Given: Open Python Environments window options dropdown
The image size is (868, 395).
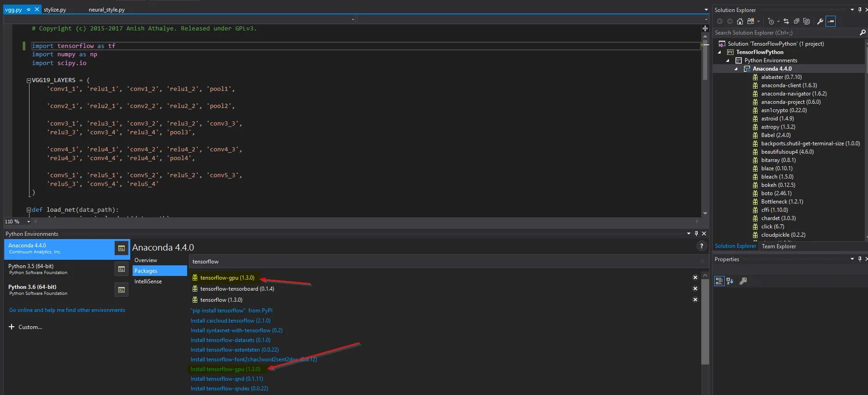Looking at the screenshot, I should click(688, 233).
